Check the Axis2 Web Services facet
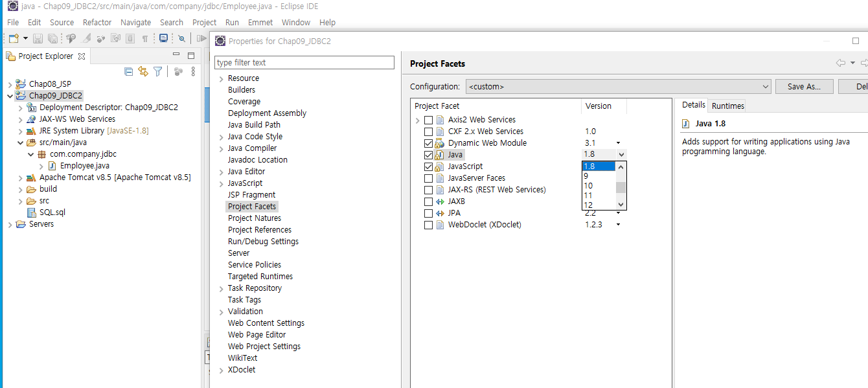 point(428,120)
